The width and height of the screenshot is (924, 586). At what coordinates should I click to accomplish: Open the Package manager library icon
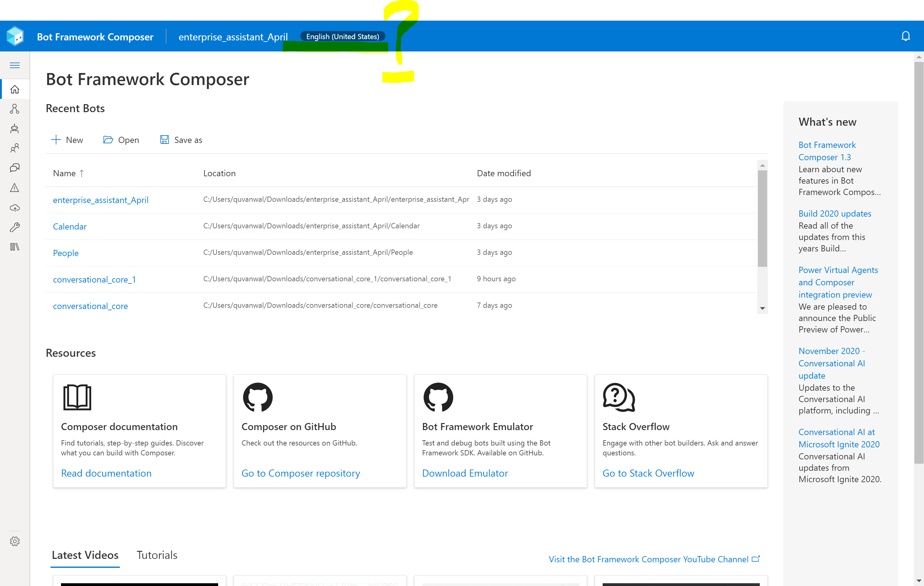pos(14,247)
